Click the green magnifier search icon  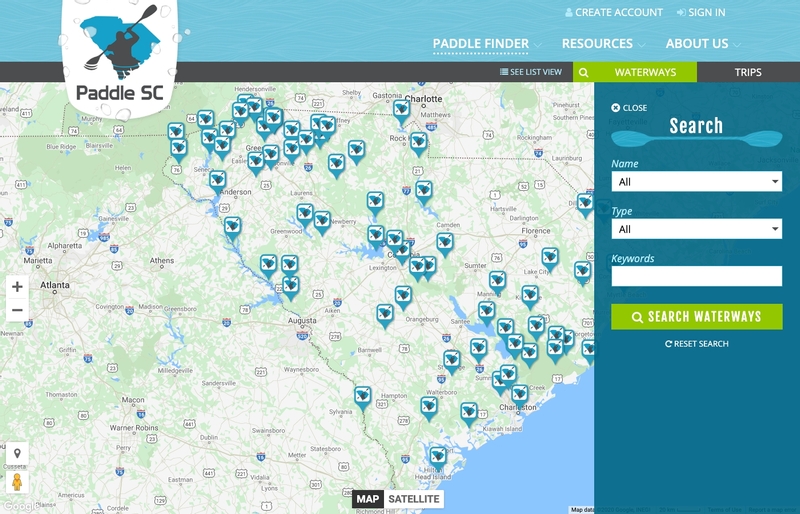pos(584,72)
